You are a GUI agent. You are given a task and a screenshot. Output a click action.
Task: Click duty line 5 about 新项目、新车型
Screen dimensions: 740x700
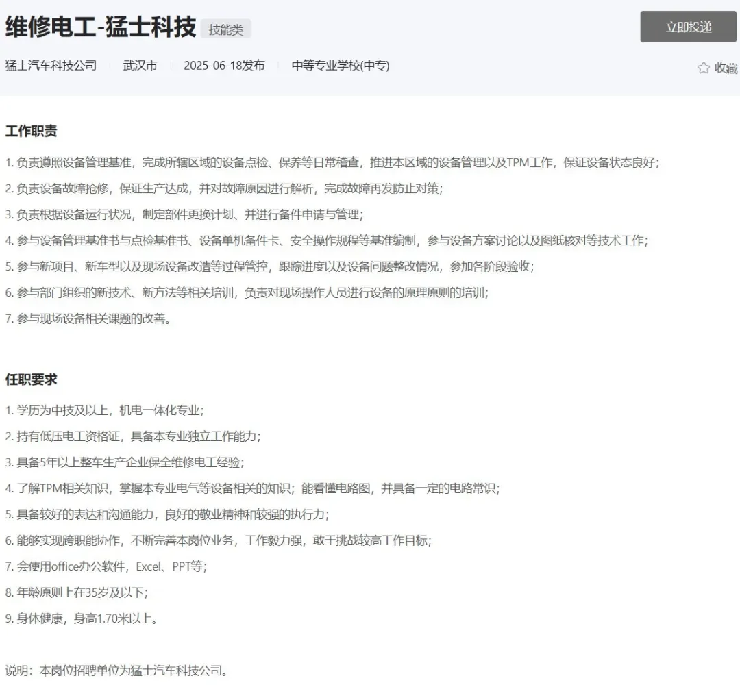[269, 266]
